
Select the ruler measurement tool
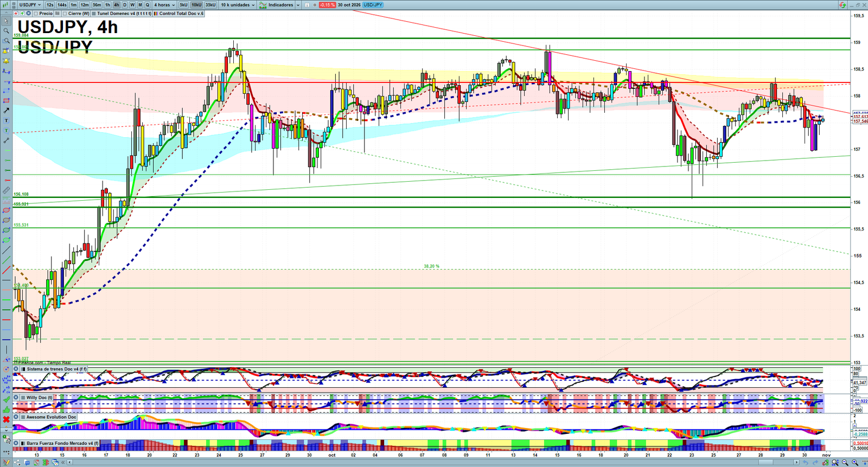pyautogui.click(x=6, y=190)
